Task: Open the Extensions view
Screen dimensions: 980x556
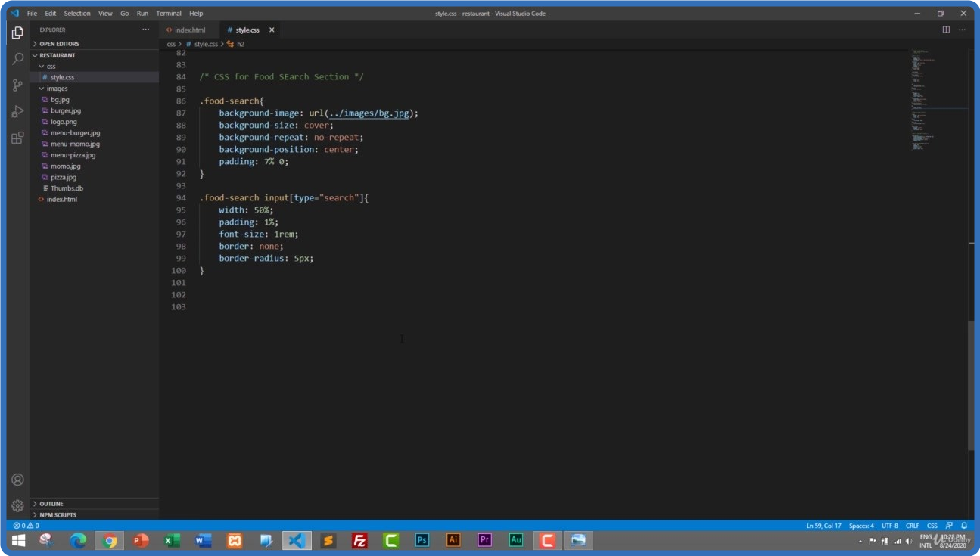Action: click(17, 138)
